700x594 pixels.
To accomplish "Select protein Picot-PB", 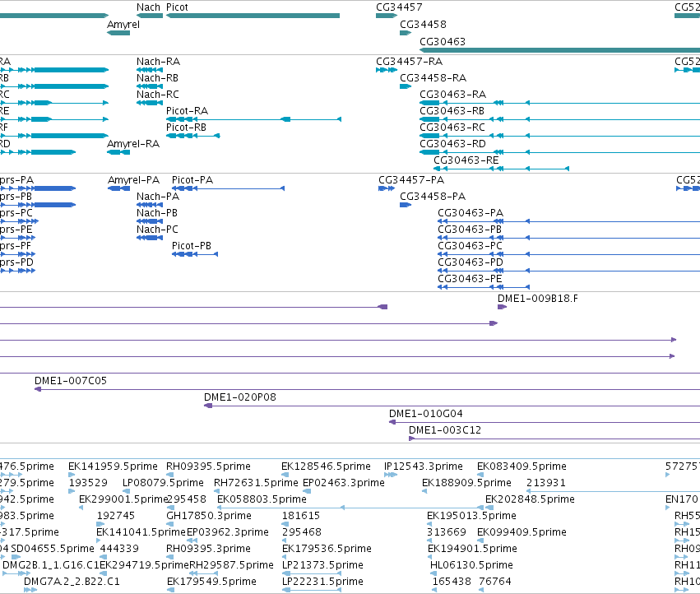I will pyautogui.click(x=192, y=246).
